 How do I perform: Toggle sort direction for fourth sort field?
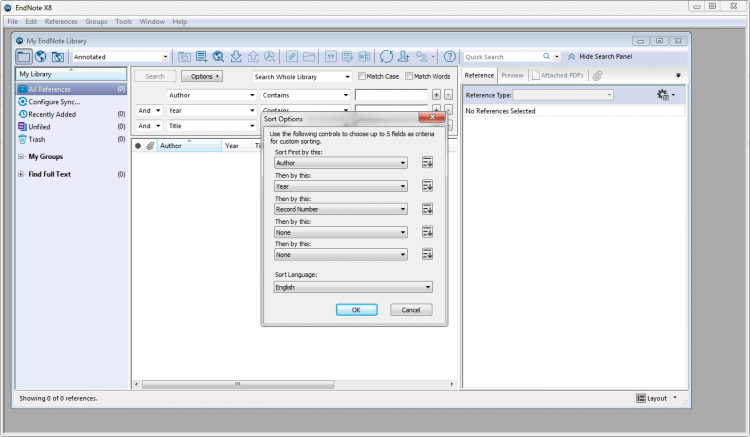pyautogui.click(x=427, y=232)
